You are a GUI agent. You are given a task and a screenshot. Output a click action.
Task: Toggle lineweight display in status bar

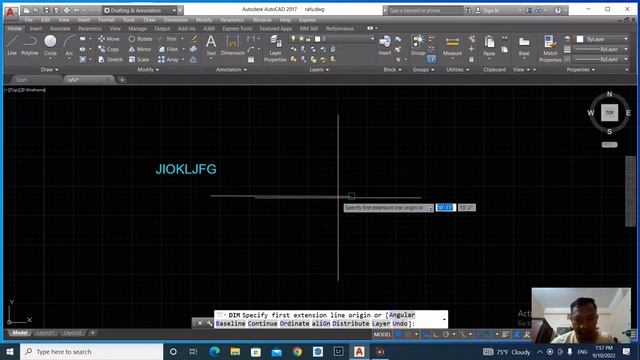click(505, 334)
